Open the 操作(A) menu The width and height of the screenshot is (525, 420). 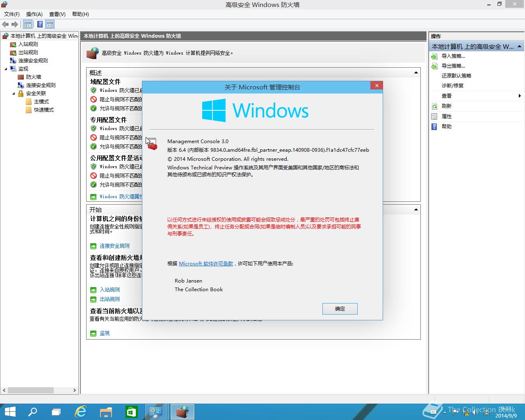click(x=34, y=14)
